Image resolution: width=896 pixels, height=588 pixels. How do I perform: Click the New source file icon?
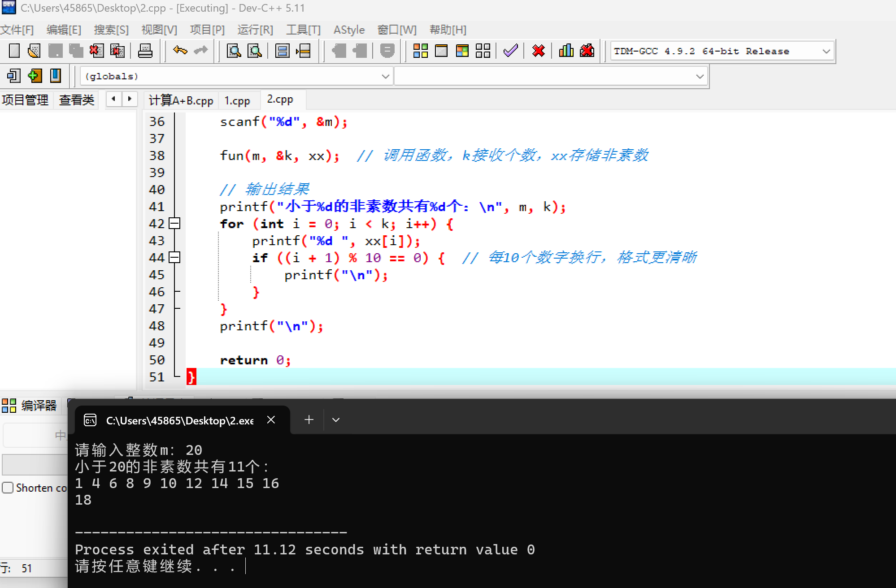(14, 51)
